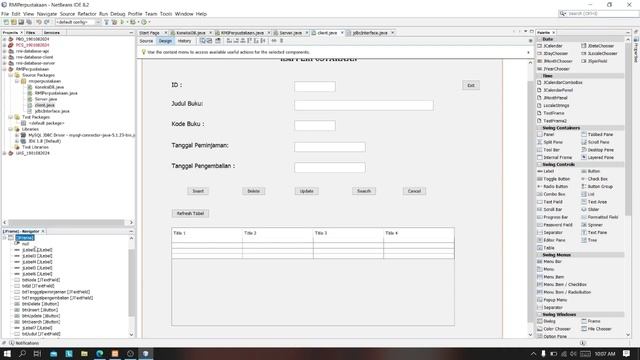Open File Explorer from taskbar
Viewport: 640px width, 360px height.
(84, 353)
